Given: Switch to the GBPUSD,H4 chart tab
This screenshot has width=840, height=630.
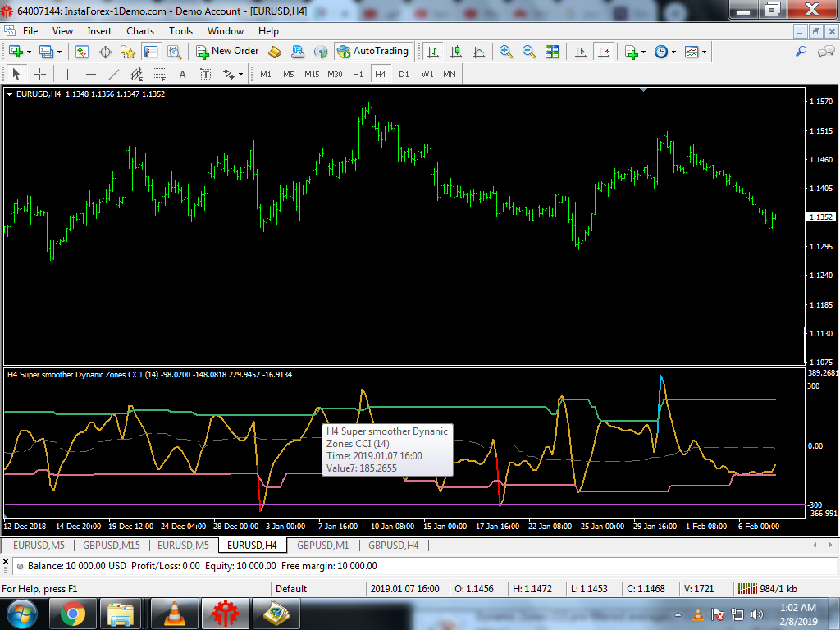Looking at the screenshot, I should tap(393, 545).
